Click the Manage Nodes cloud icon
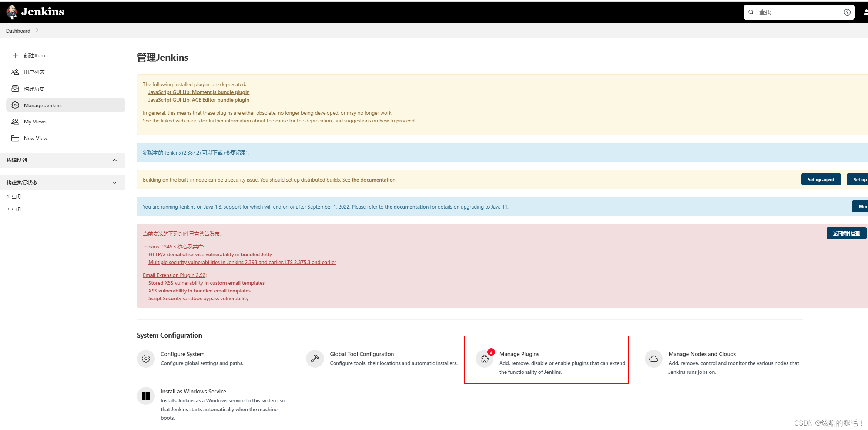The width and height of the screenshot is (868, 430). 654,359
